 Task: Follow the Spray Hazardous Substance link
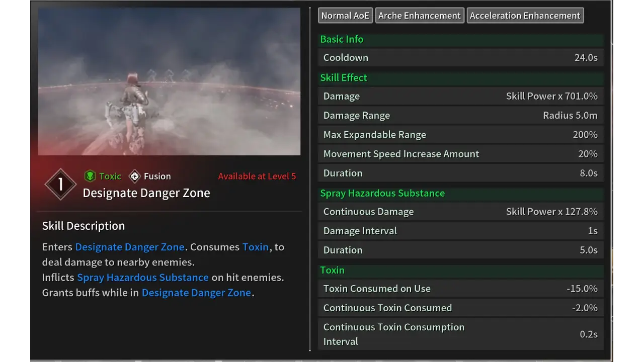pyautogui.click(x=142, y=277)
